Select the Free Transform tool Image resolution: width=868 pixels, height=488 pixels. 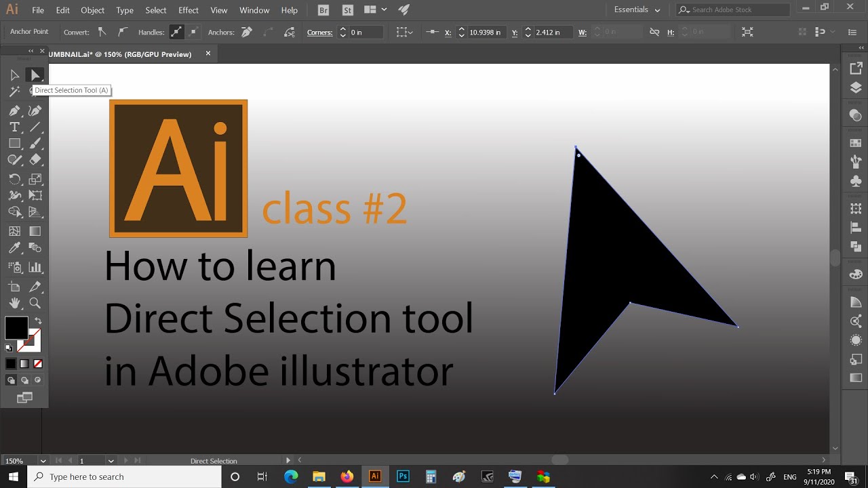(x=35, y=195)
